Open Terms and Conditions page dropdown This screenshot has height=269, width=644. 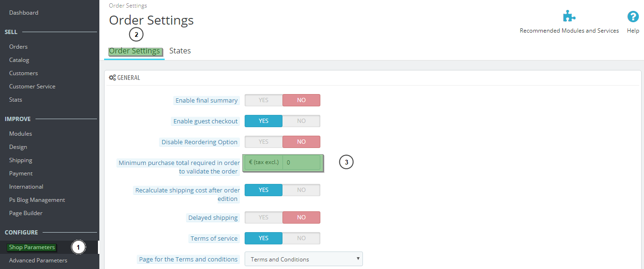(303, 259)
